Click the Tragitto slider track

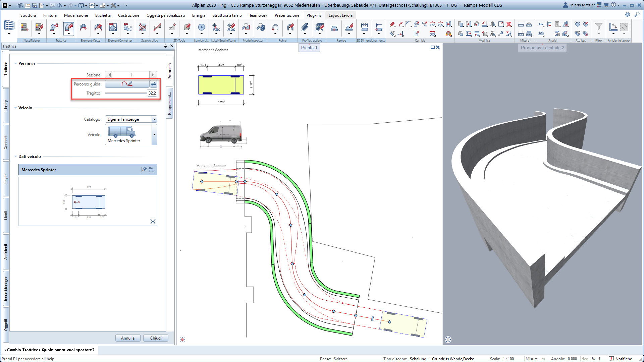tap(126, 93)
